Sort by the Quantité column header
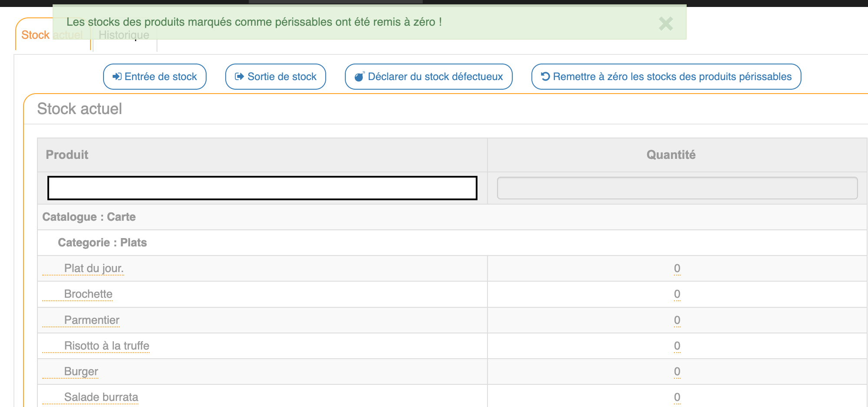Screen dimensions: 868x407 (x=671, y=155)
